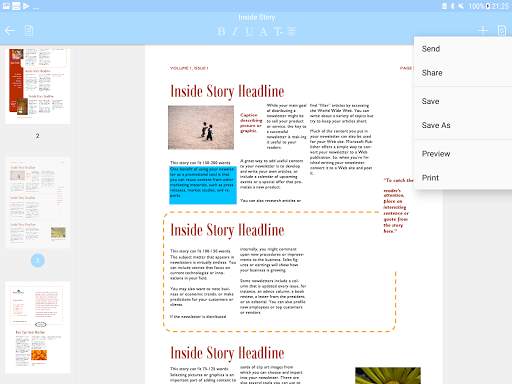Click the Inside Story Headline in dashed frame
This screenshot has height=384, width=512.
(x=227, y=230)
